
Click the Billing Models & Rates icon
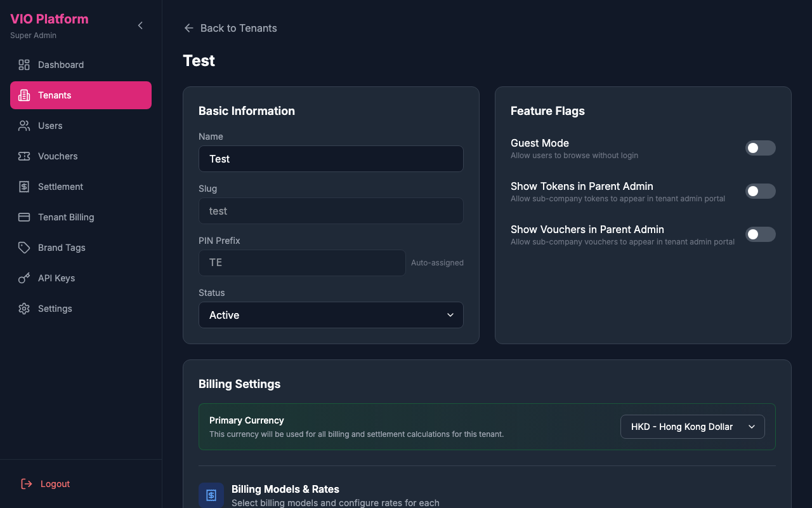tap(211, 495)
